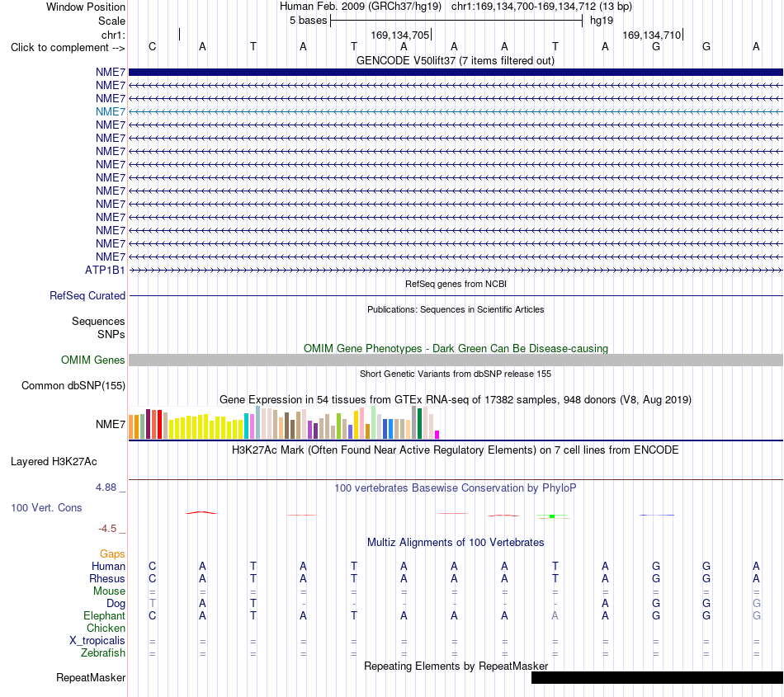Click 'Publications: Sequences in Scientific Articles' title
The width and height of the screenshot is (784, 697).
456,309
